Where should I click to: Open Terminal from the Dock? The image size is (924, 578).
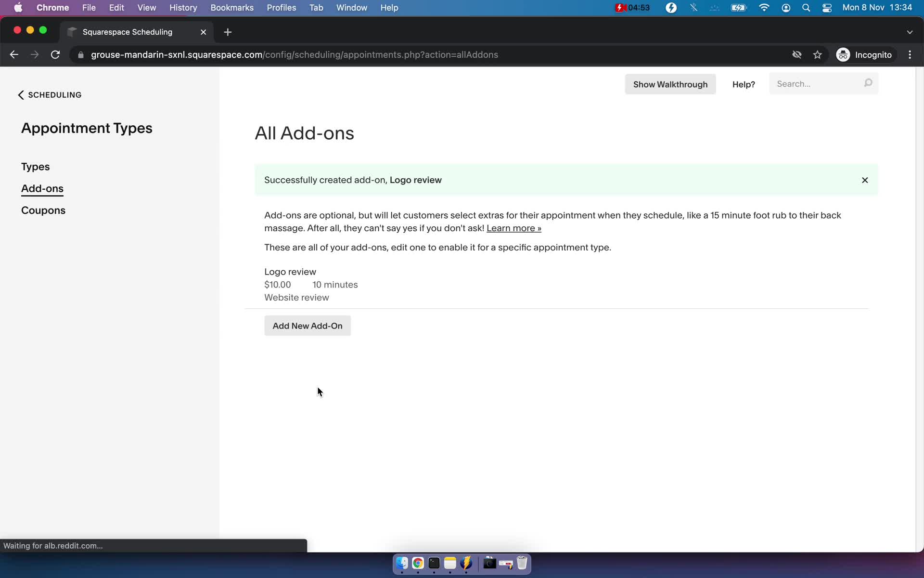pos(434,563)
